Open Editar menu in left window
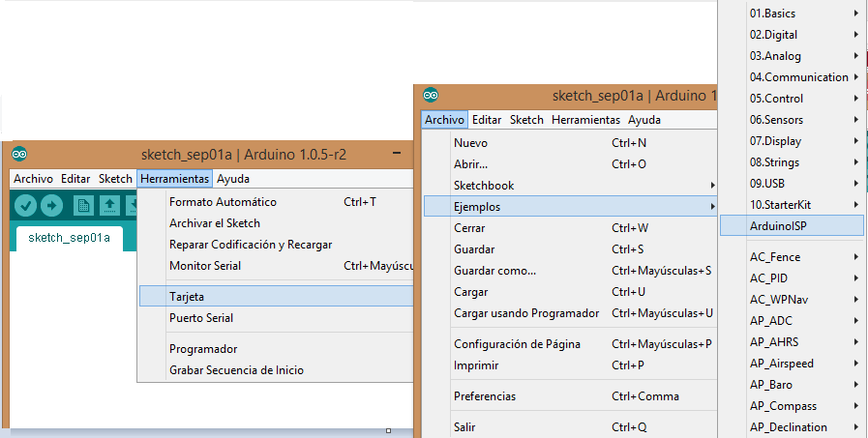The image size is (868, 438). click(75, 179)
